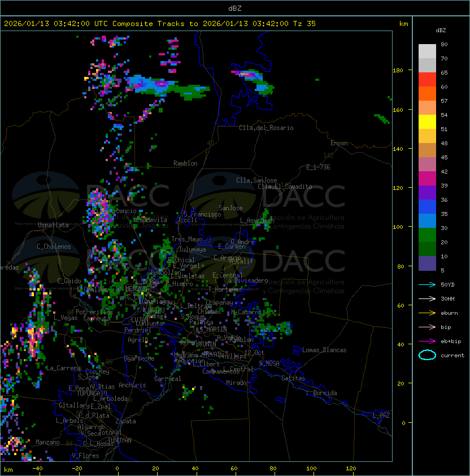Click the '57' value in dBZ legend
This screenshot has height=476, width=470.
point(444,101)
